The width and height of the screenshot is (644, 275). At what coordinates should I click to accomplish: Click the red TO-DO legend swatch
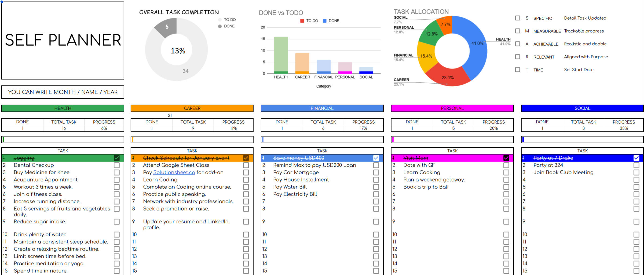coord(302,21)
